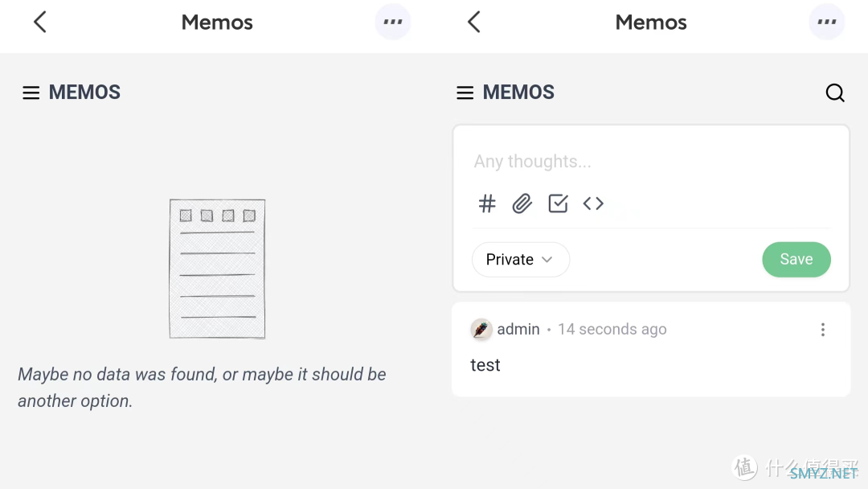The image size is (868, 489).
Task: Save the memo with the green button
Action: pyautogui.click(x=796, y=259)
